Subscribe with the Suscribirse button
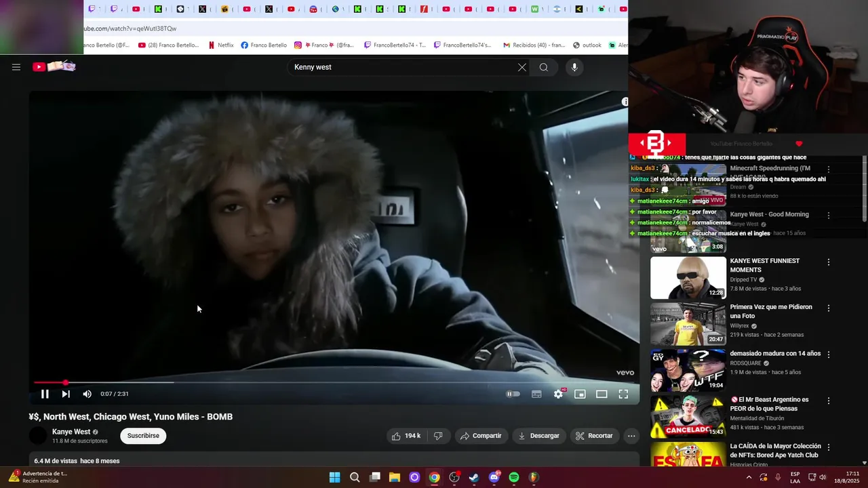This screenshot has height=488, width=868. [143, 436]
